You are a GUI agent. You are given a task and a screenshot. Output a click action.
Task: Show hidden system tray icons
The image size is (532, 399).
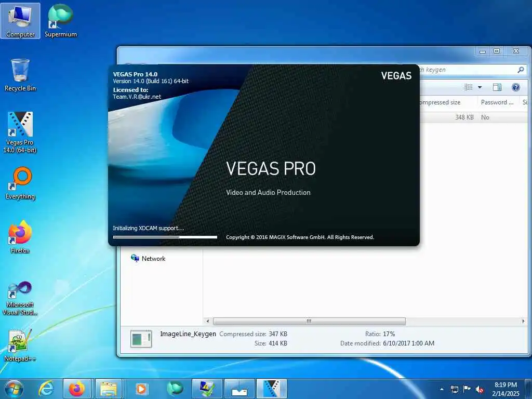pyautogui.click(x=442, y=389)
